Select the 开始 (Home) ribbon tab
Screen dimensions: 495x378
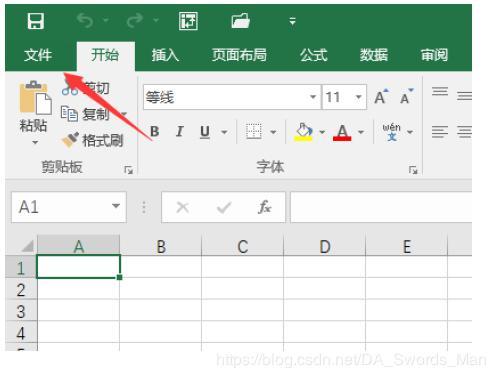[x=105, y=55]
